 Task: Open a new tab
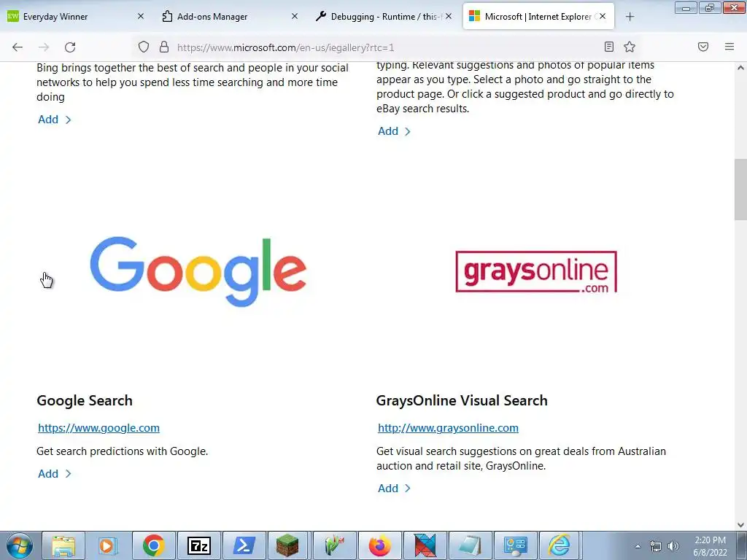(630, 17)
